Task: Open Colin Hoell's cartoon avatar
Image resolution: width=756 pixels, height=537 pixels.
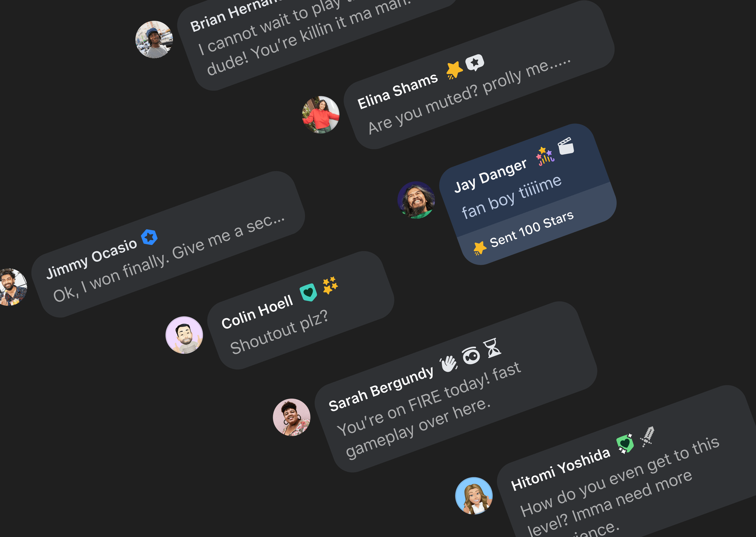Action: (x=184, y=335)
